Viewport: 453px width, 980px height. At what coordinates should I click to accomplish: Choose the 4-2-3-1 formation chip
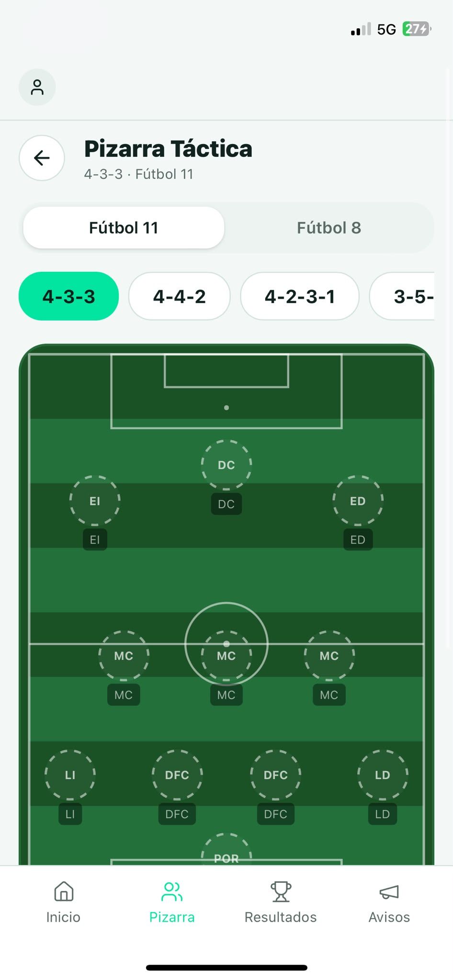tap(300, 296)
